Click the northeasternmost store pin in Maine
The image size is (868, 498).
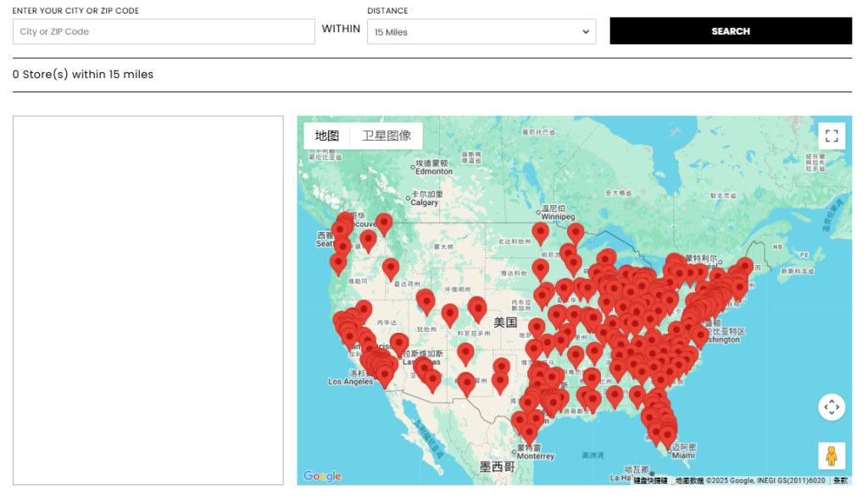point(744,266)
